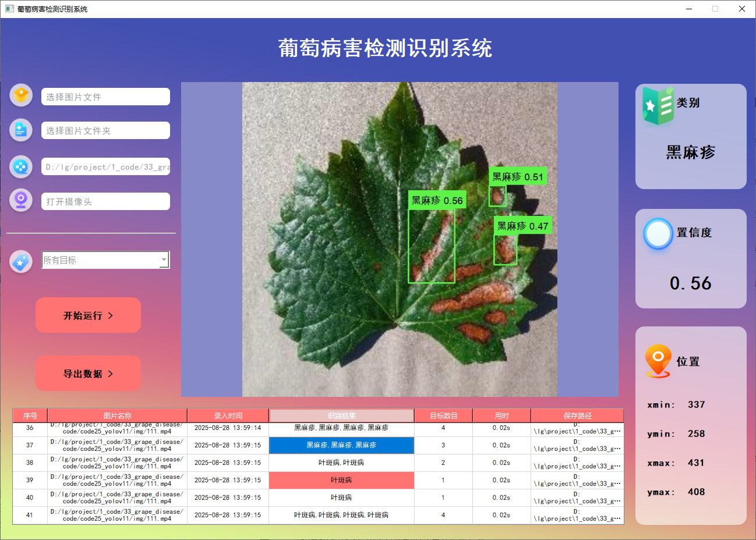Click the 保存路径 column header
This screenshot has width=756, height=540.
click(x=577, y=415)
